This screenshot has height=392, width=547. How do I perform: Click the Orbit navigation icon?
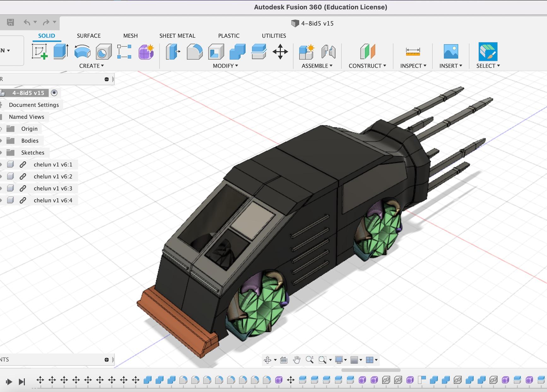[x=268, y=360]
